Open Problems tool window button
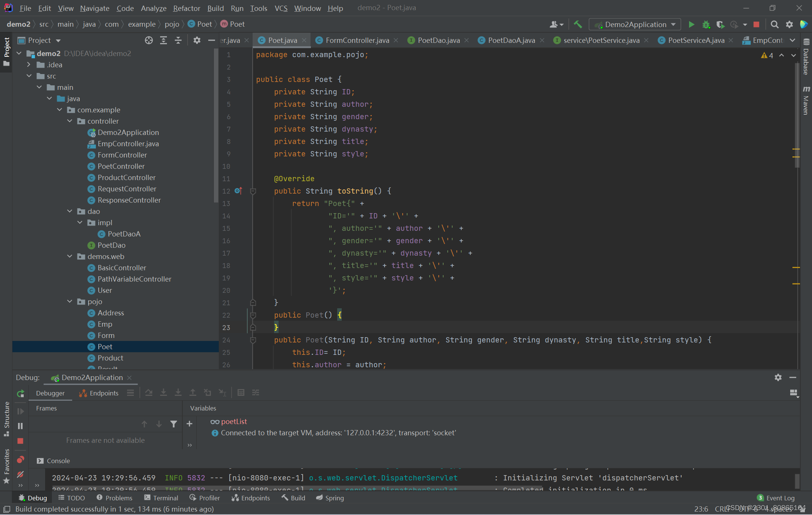 tap(115, 498)
